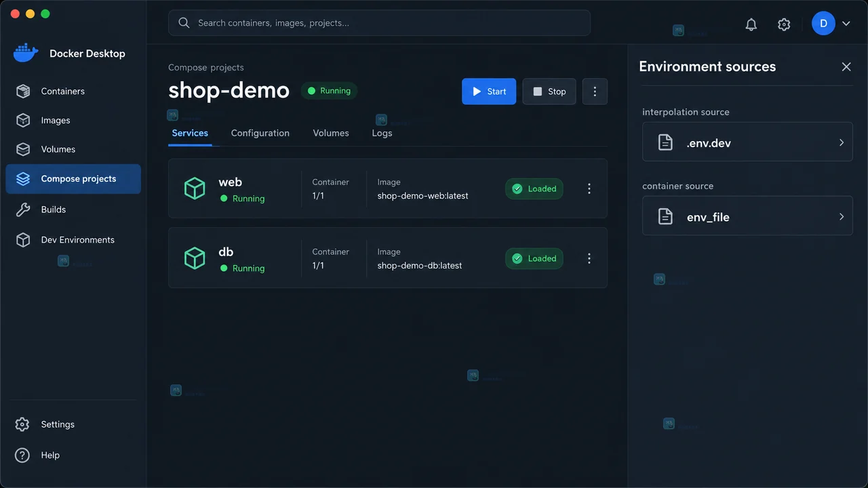Click the Loaded badge for db
The width and height of the screenshot is (868, 488).
[534, 258]
